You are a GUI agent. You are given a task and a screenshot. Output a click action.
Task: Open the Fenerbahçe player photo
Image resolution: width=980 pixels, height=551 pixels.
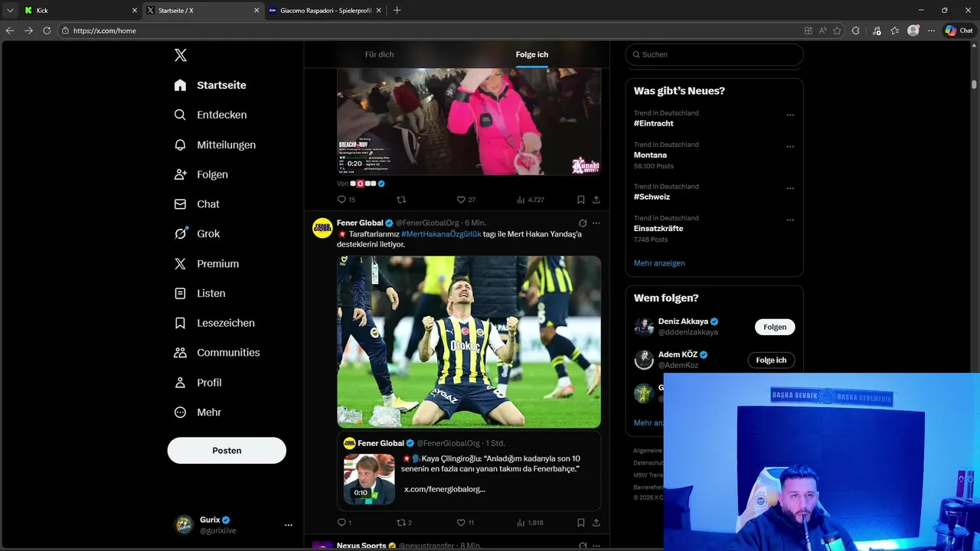[469, 341]
